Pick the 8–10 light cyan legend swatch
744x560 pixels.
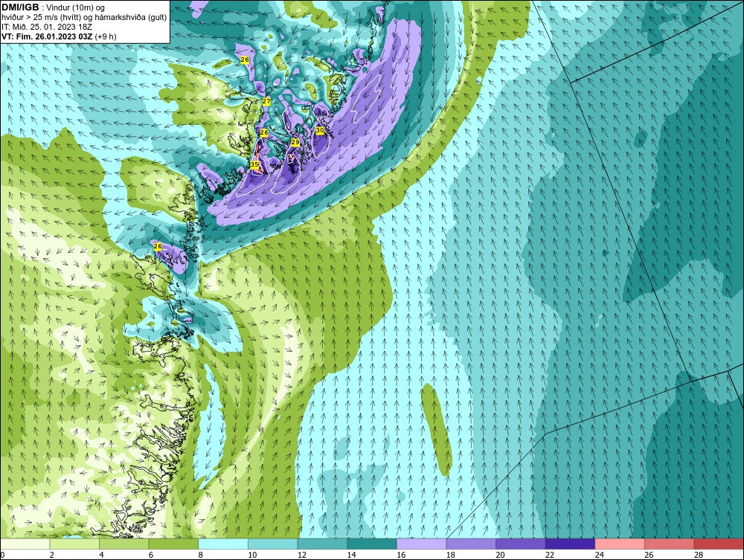(x=223, y=544)
